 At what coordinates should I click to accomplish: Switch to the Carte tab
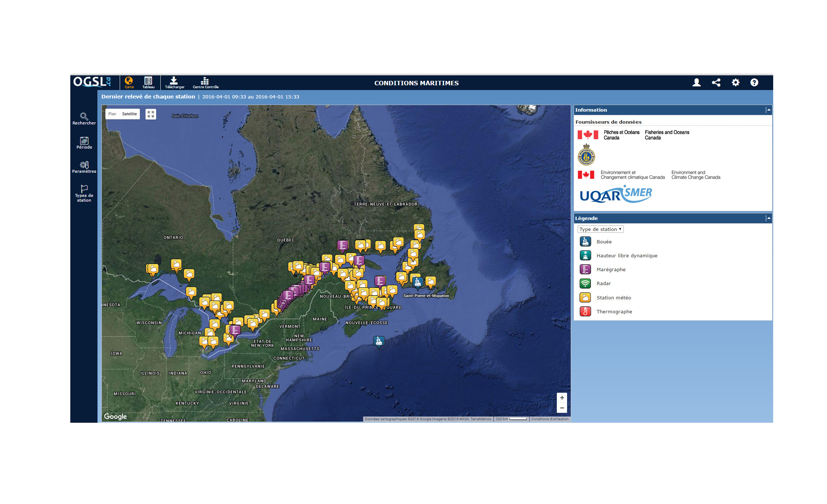click(129, 83)
